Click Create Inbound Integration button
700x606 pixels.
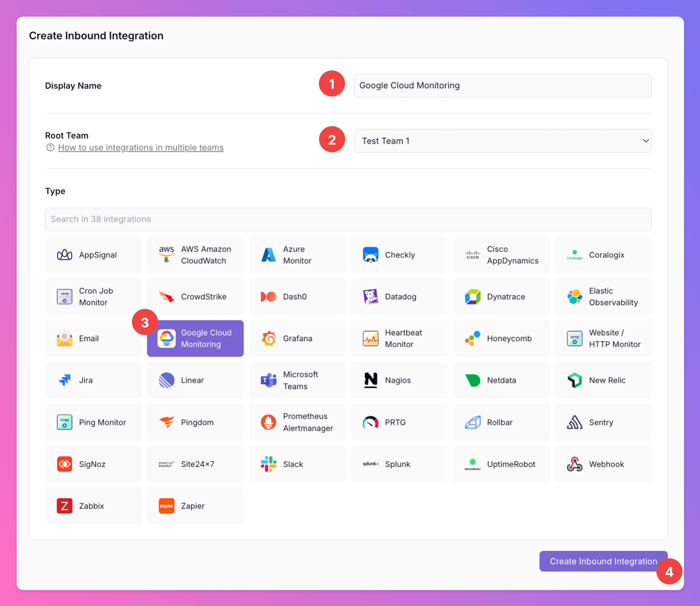603,562
